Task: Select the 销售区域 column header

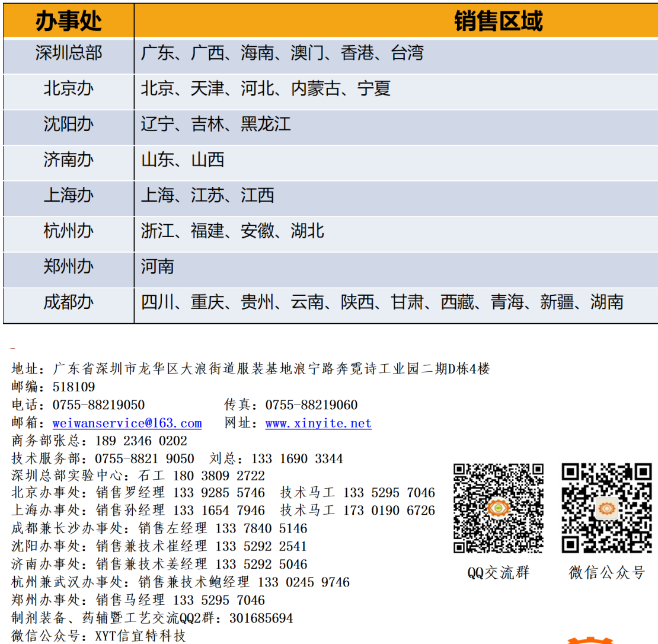Action: point(498,21)
